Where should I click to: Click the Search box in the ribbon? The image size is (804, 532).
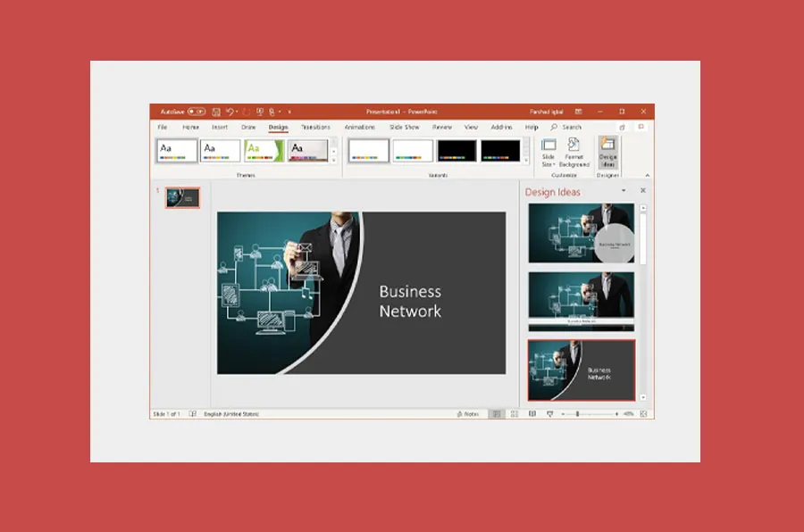click(x=571, y=127)
